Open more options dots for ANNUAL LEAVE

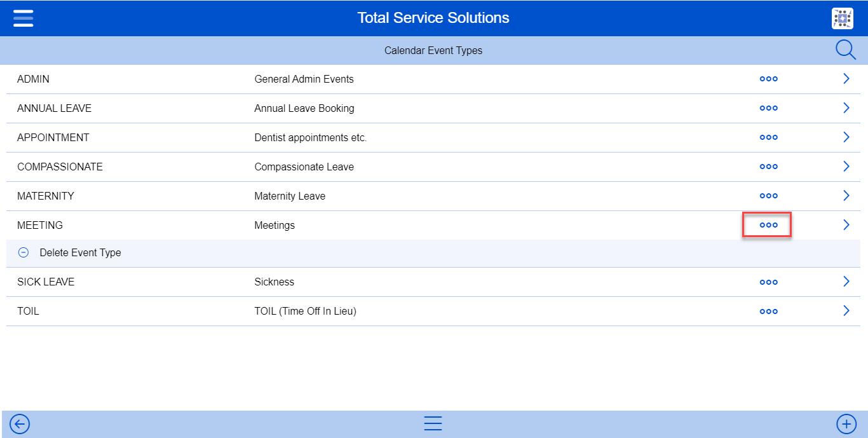pyautogui.click(x=769, y=108)
